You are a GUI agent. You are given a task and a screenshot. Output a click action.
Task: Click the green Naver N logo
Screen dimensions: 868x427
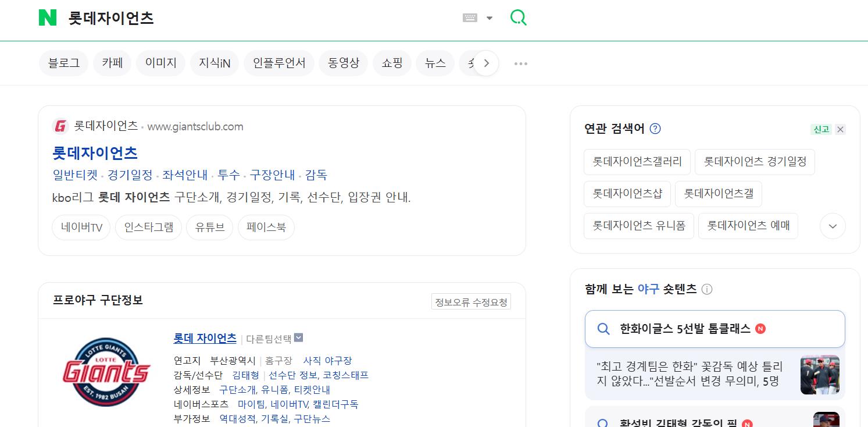[48, 17]
